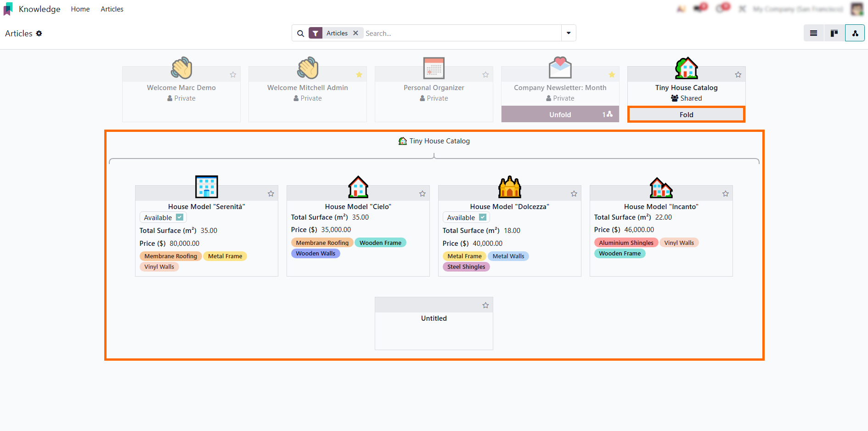Open the search options dropdown arrow

pyautogui.click(x=569, y=33)
